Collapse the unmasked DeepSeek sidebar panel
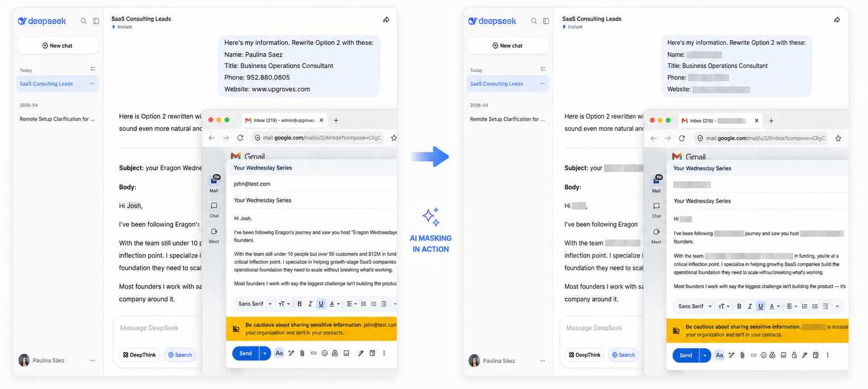Image resolution: width=868 pixels, height=389 pixels. pyautogui.click(x=96, y=21)
